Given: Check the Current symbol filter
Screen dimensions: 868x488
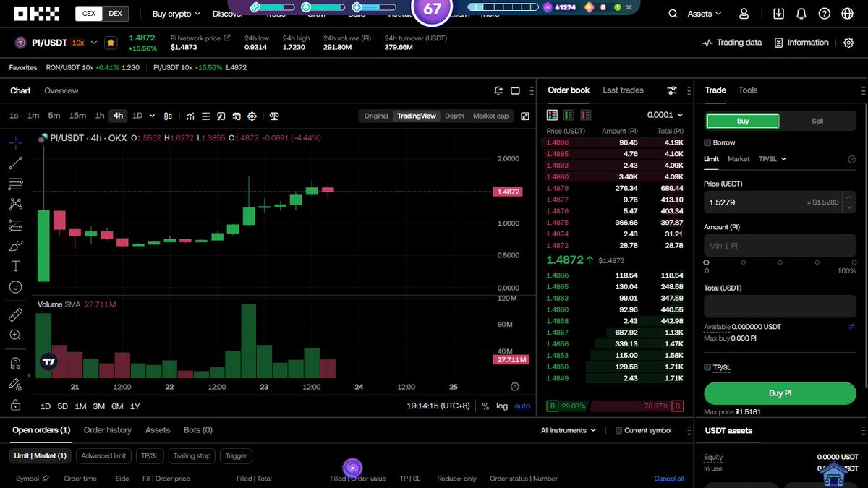Looking at the screenshot, I should click(x=618, y=430).
